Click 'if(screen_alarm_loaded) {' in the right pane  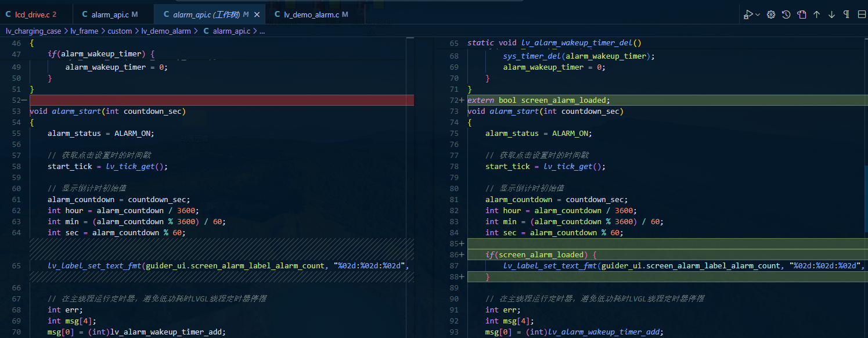(541, 255)
